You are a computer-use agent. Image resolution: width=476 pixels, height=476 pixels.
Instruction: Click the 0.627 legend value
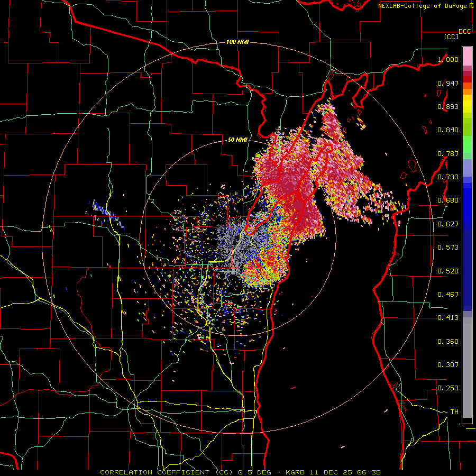tap(448, 224)
